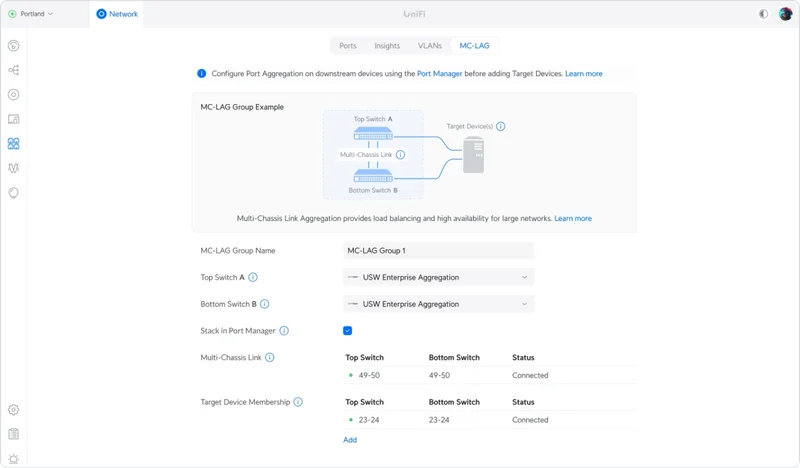Select the MC-LAG tab
The height and width of the screenshot is (468, 800).
point(474,45)
